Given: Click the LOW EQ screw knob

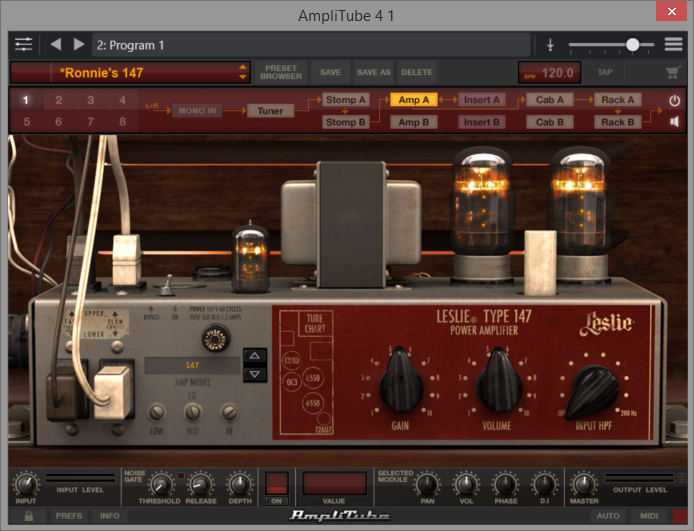Looking at the screenshot, I should tap(156, 412).
